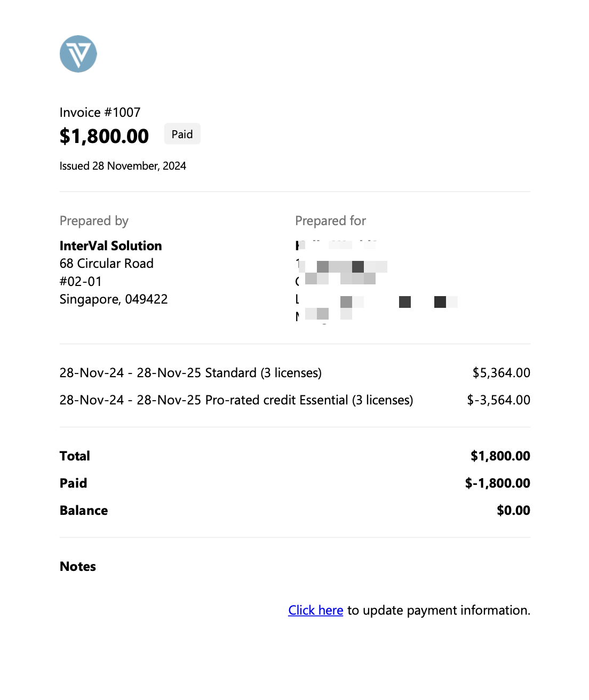Click the 68 Circular Road address line

tap(107, 264)
